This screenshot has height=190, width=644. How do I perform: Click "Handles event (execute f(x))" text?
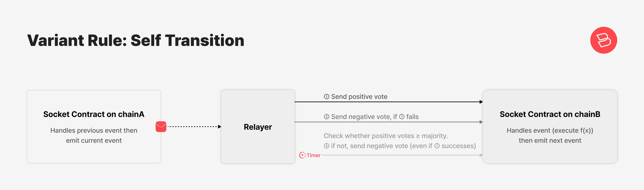coord(550,130)
